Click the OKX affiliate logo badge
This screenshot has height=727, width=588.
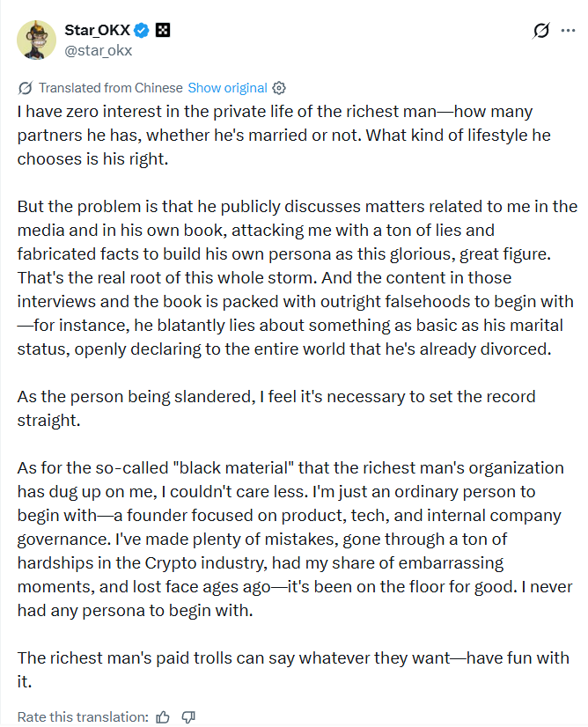(162, 31)
